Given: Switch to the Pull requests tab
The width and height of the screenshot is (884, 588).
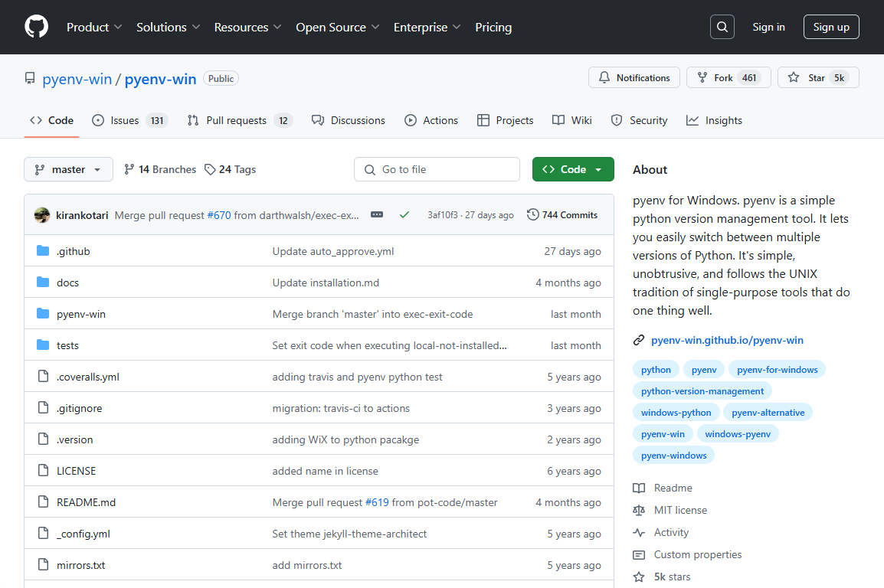Looking at the screenshot, I should [x=240, y=120].
